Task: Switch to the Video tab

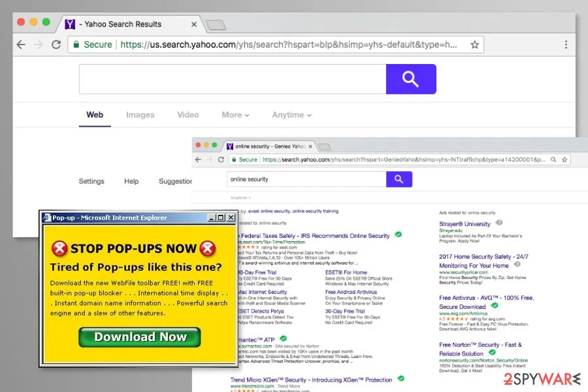Action: click(188, 115)
